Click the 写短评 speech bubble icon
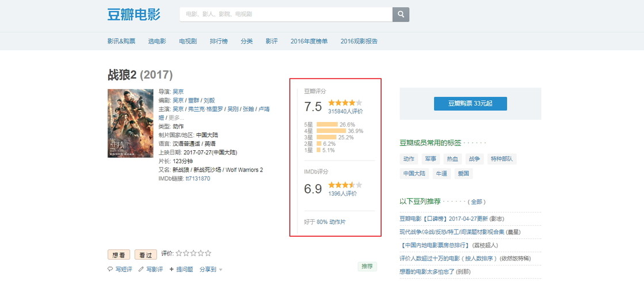644x281 pixels. 110,269
